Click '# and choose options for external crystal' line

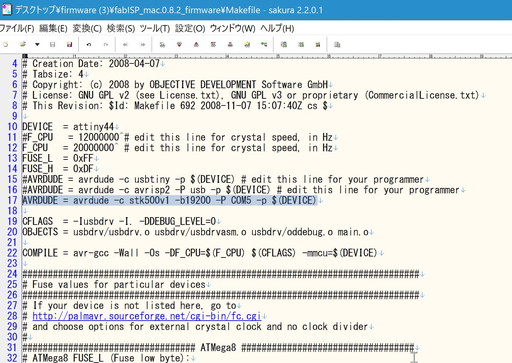[195, 326]
